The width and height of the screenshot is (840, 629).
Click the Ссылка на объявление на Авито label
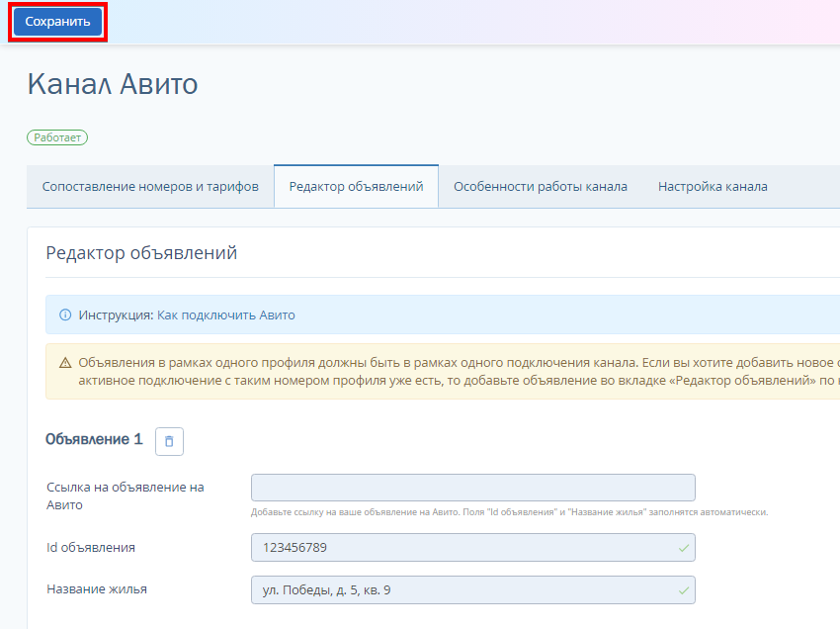pyautogui.click(x=126, y=496)
